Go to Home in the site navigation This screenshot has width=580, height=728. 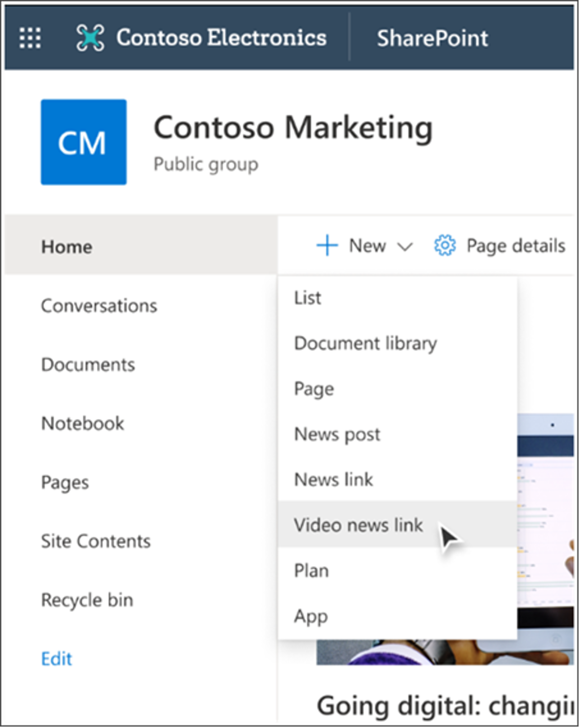(x=67, y=247)
